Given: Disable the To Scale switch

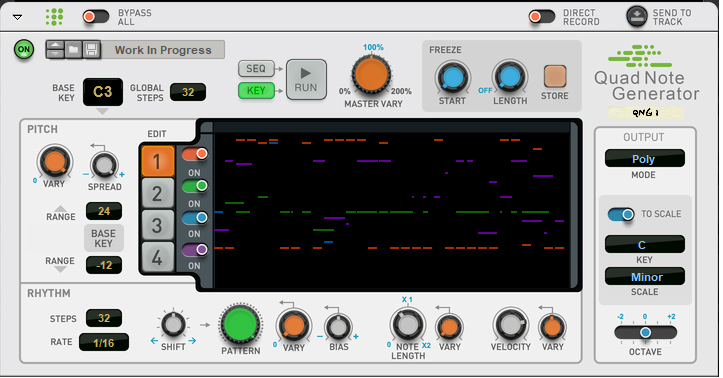Looking at the screenshot, I should (x=621, y=214).
